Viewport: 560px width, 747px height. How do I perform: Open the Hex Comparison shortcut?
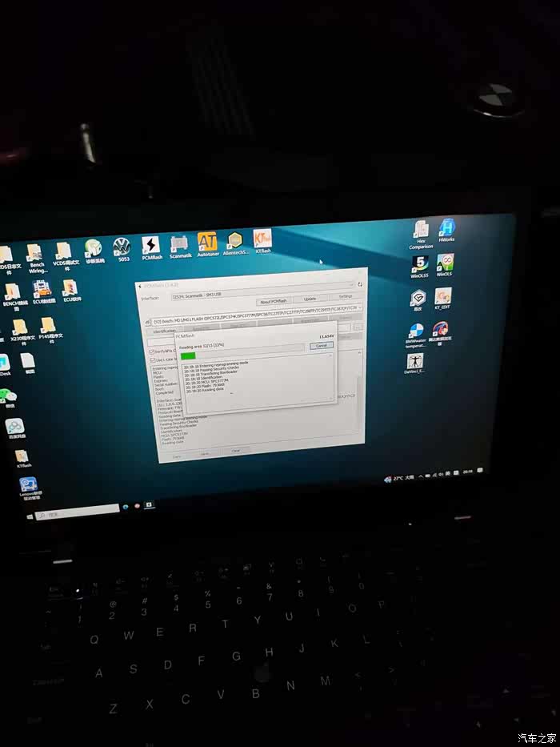tap(421, 236)
